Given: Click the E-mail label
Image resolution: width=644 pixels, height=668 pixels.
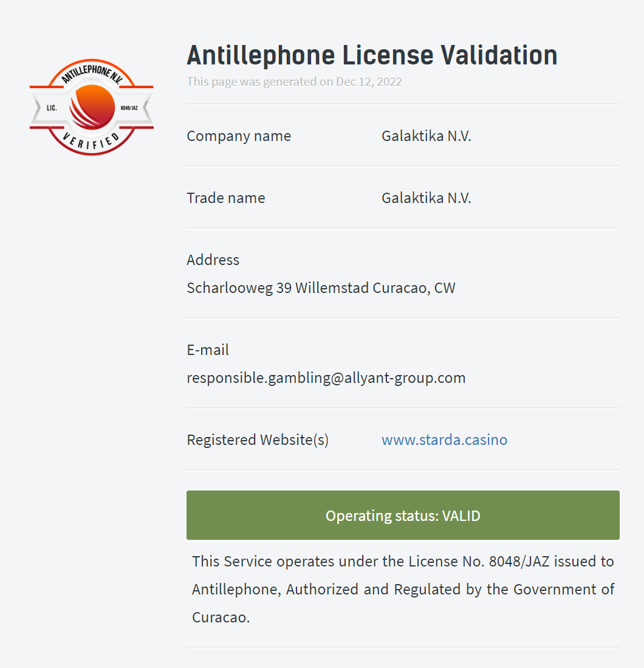Looking at the screenshot, I should (x=207, y=349).
